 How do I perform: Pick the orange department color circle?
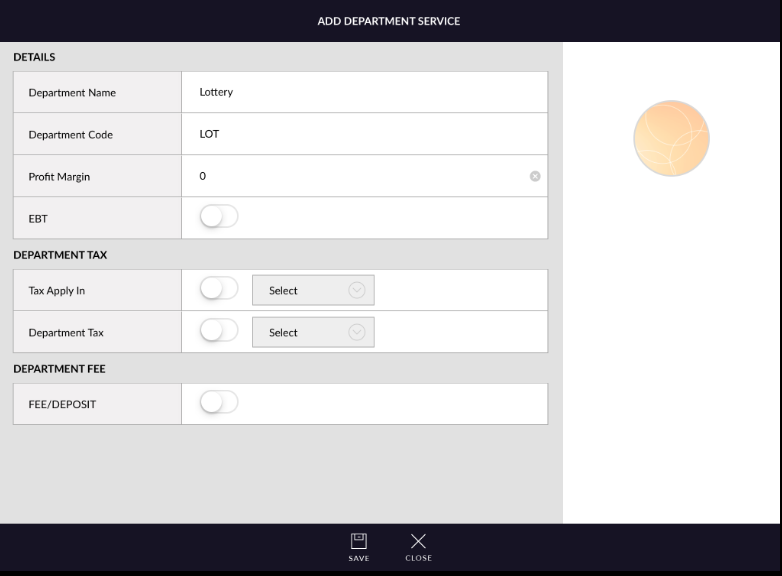pyautogui.click(x=671, y=138)
